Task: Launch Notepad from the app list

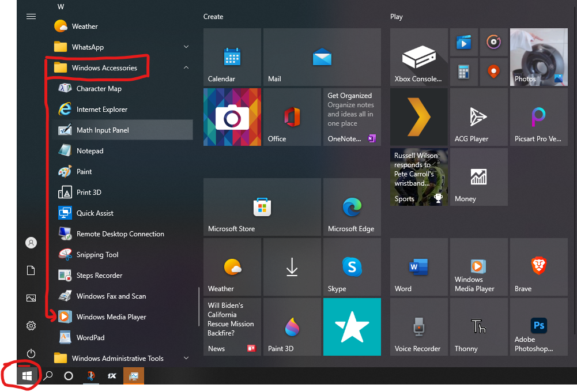Action: tap(122, 151)
